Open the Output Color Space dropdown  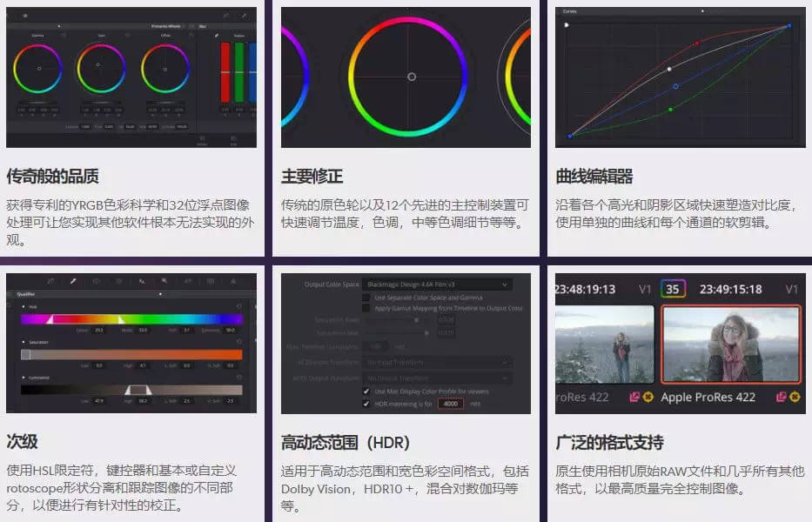(438, 284)
